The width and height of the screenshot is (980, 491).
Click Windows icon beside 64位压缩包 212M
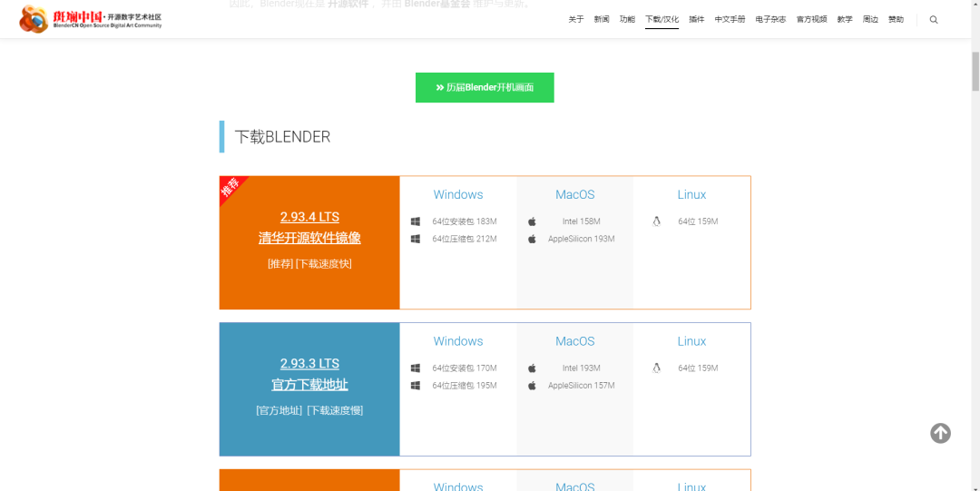pyautogui.click(x=416, y=239)
